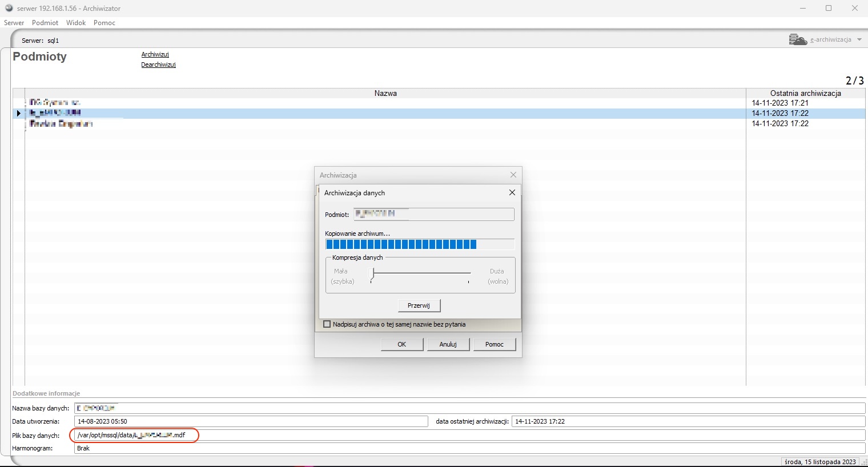Screen dimensions: 868x467
Task: Sort by Ostatnia archiwizacja column header
Action: click(x=805, y=93)
